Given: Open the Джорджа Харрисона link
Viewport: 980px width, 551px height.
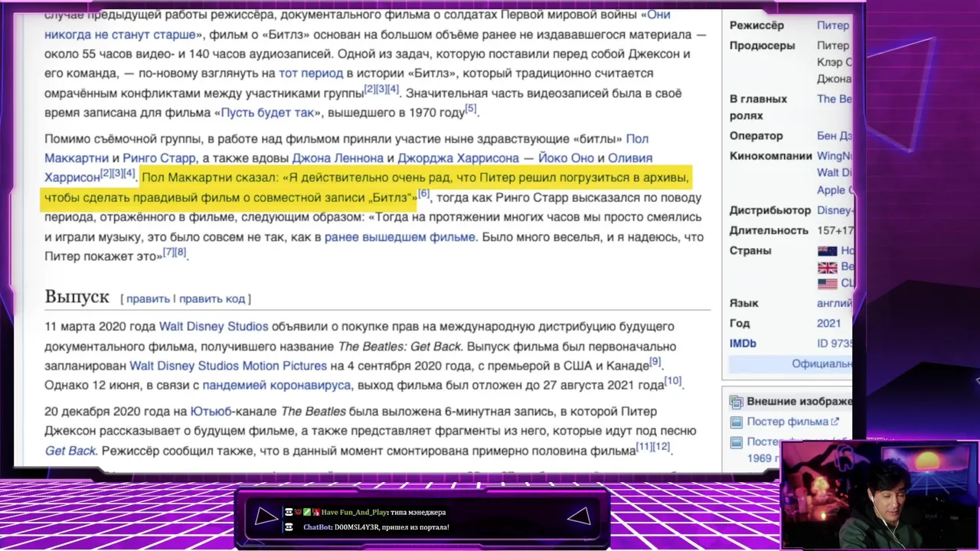Looking at the screenshot, I should (458, 158).
